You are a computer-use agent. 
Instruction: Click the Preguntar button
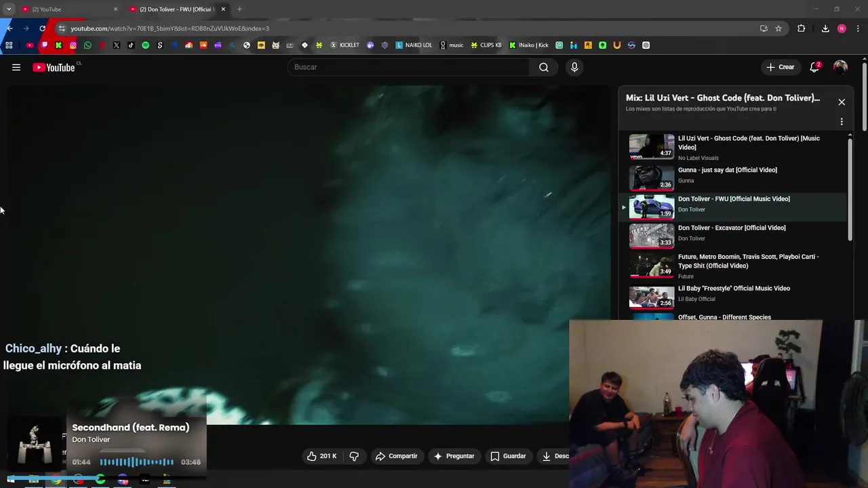[454, 456]
